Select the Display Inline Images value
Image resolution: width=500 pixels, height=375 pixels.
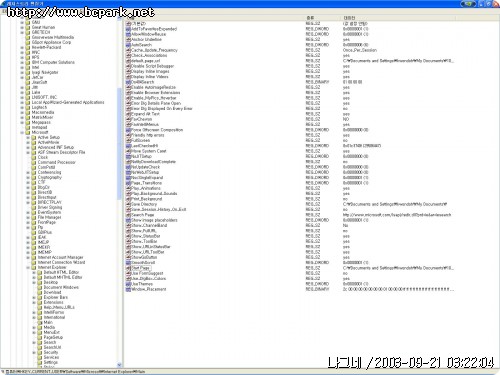[x=150, y=71]
